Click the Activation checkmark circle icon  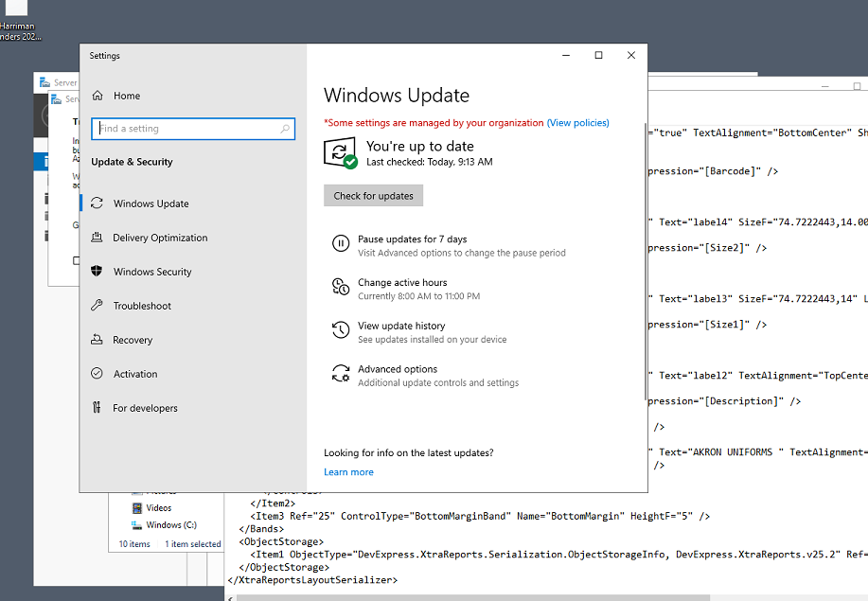[97, 374]
